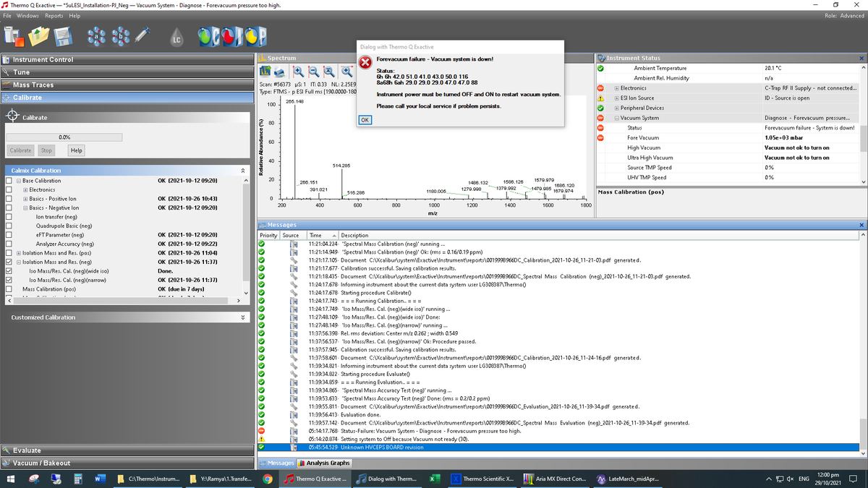Check the Basics - Positive Ion checkbox
Screen dimensions: 868x488
pyautogui.click(x=9, y=199)
